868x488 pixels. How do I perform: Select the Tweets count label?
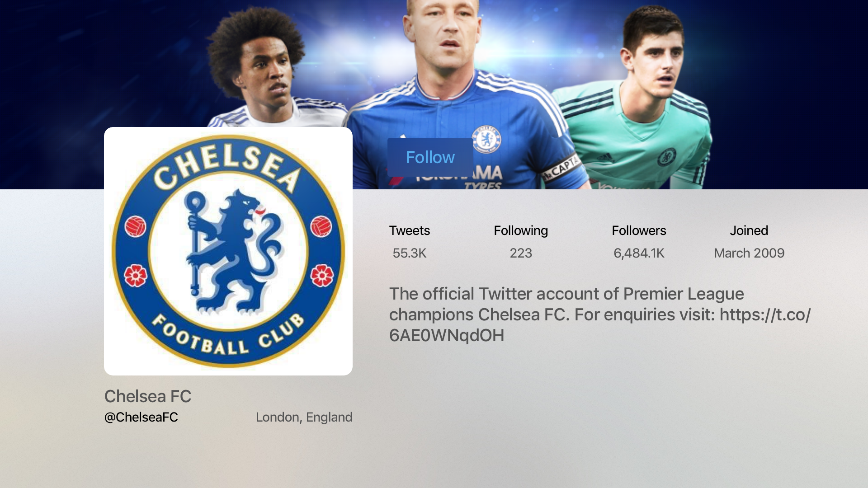(410, 230)
